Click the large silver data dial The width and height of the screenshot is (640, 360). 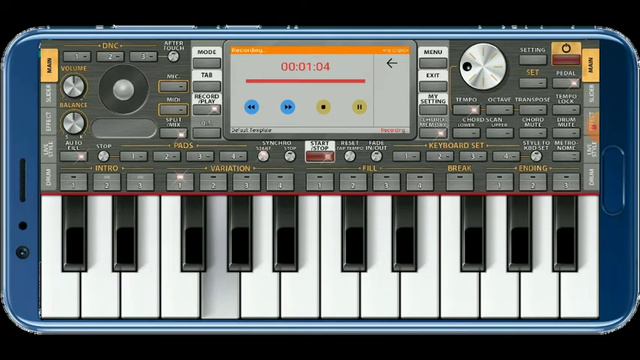click(x=482, y=66)
